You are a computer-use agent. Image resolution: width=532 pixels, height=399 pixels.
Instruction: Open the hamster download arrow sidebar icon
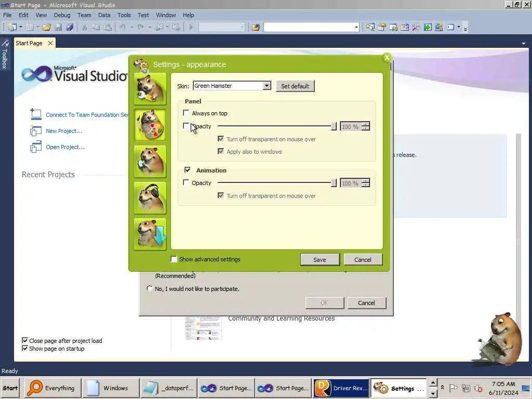pos(150,234)
